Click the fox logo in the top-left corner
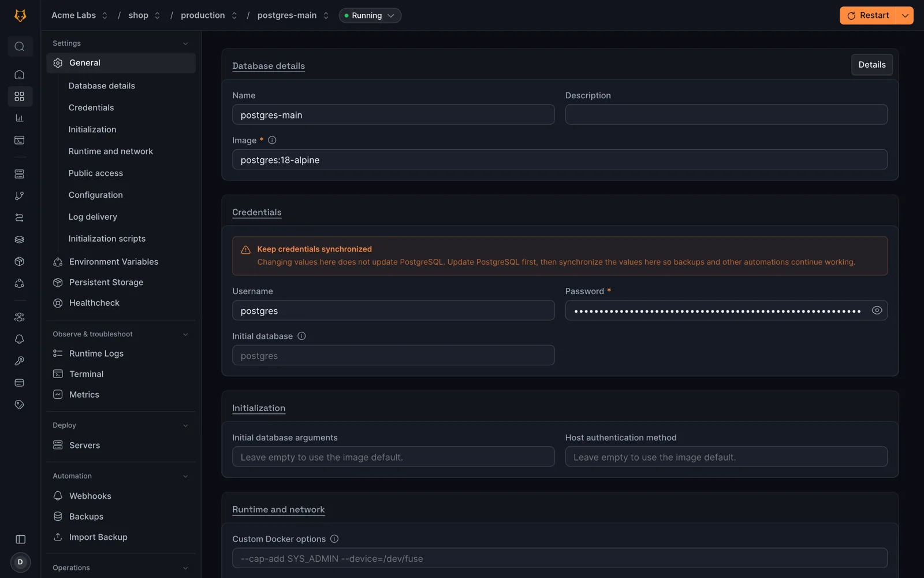The width and height of the screenshot is (924, 578). 20,16
